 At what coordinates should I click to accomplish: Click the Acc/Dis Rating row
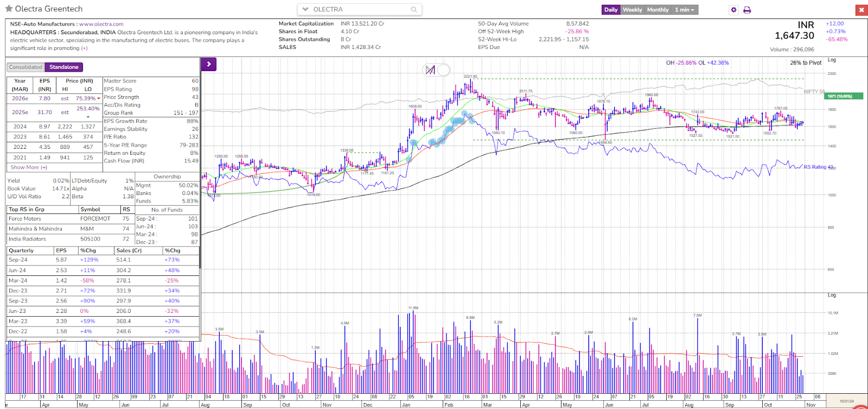pyautogui.click(x=151, y=105)
